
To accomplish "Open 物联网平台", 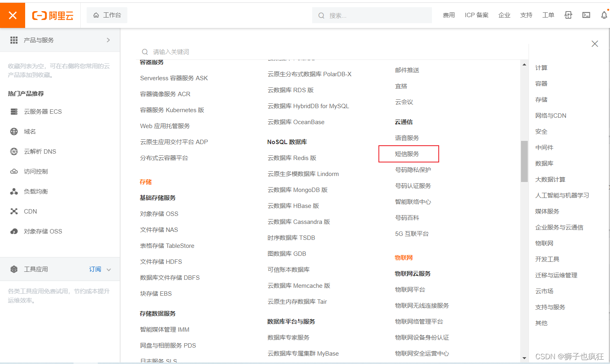I will tap(410, 289).
